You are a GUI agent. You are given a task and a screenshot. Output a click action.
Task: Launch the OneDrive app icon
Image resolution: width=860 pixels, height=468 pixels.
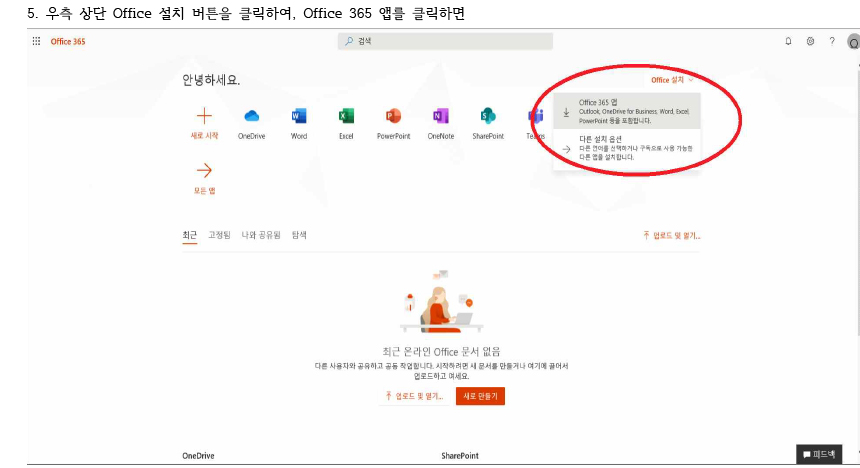tap(251, 116)
